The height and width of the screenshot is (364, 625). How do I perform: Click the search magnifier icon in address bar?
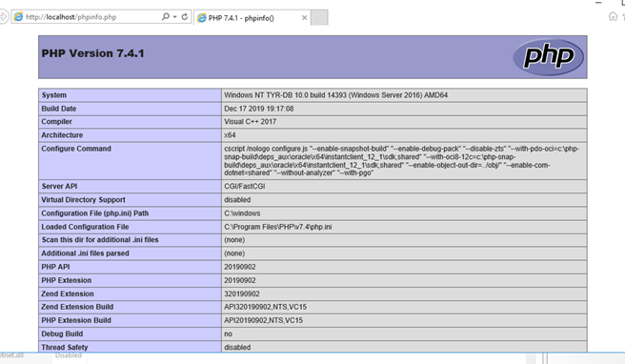pos(166,17)
